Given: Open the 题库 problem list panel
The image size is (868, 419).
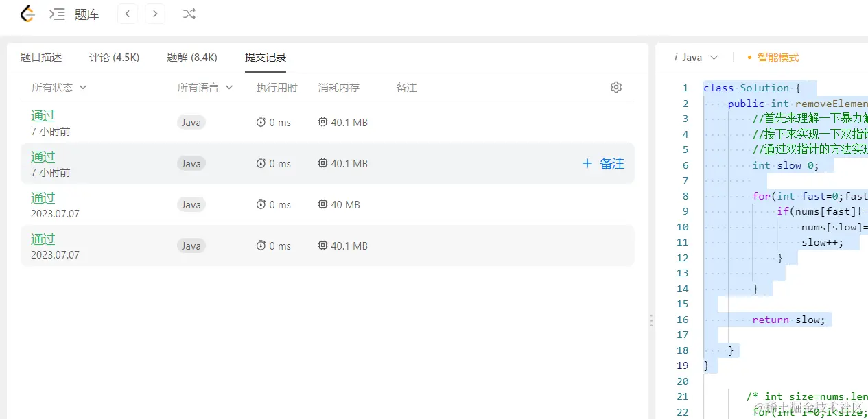Looking at the screenshot, I should 74,14.
